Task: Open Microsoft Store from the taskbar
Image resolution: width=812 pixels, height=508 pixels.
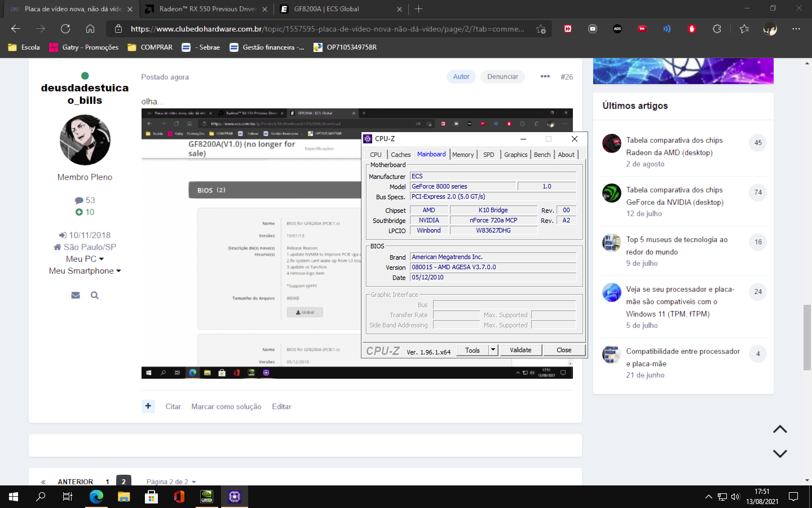Action: pyautogui.click(x=151, y=497)
